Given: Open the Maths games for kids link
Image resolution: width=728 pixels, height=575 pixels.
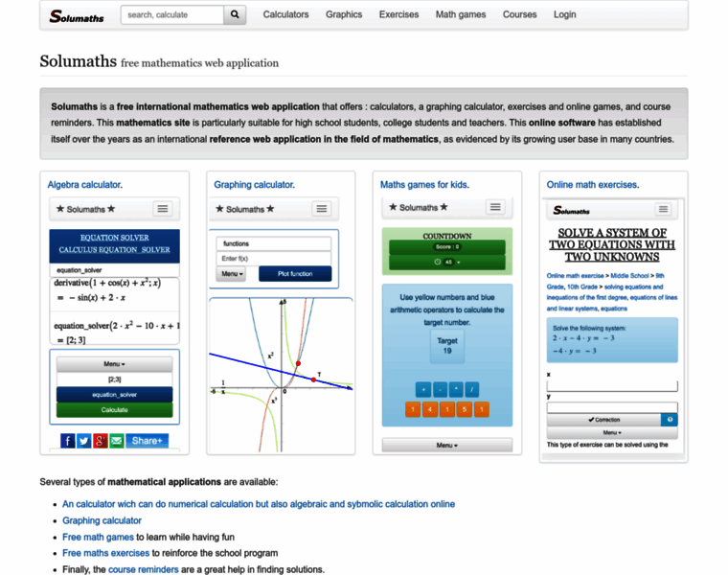Looking at the screenshot, I should tap(424, 185).
